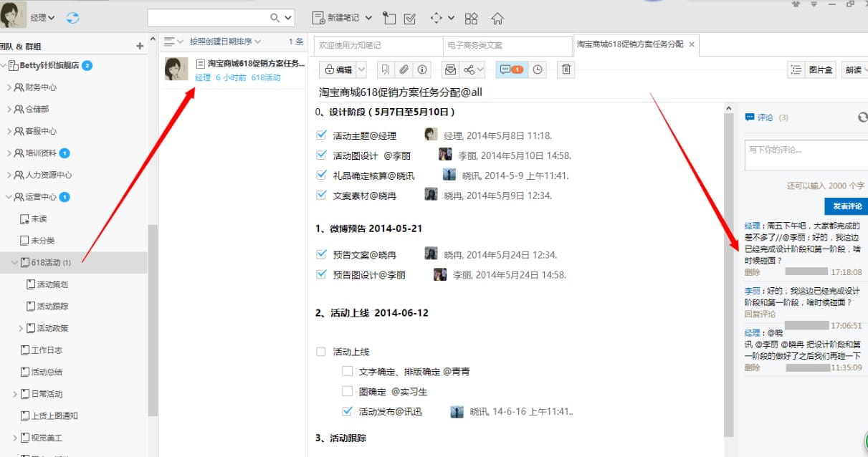
Task: Click the send/print note icon
Action: coord(450,69)
